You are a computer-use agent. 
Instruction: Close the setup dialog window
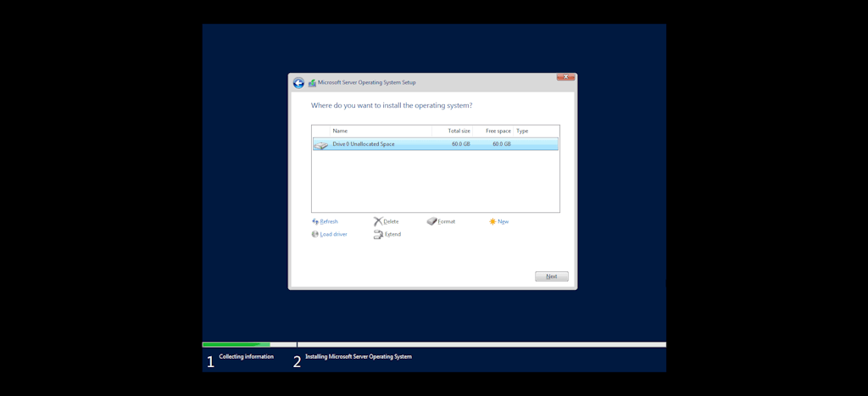click(565, 77)
